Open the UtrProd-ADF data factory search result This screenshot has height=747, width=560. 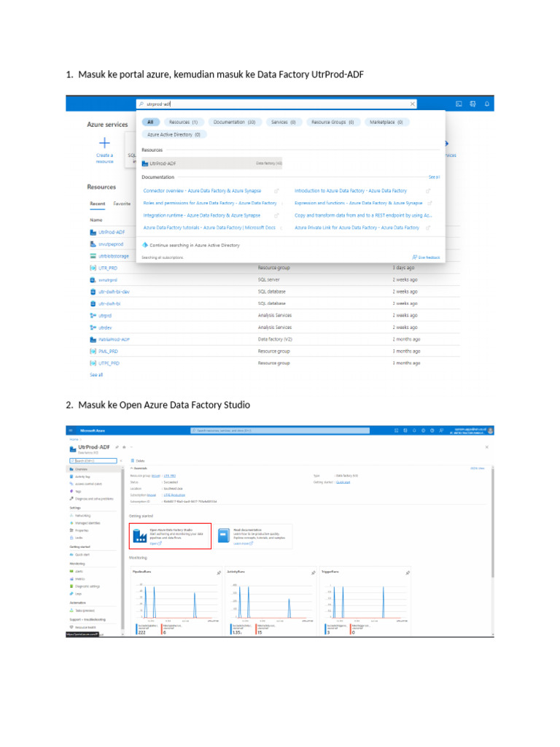tap(212, 163)
